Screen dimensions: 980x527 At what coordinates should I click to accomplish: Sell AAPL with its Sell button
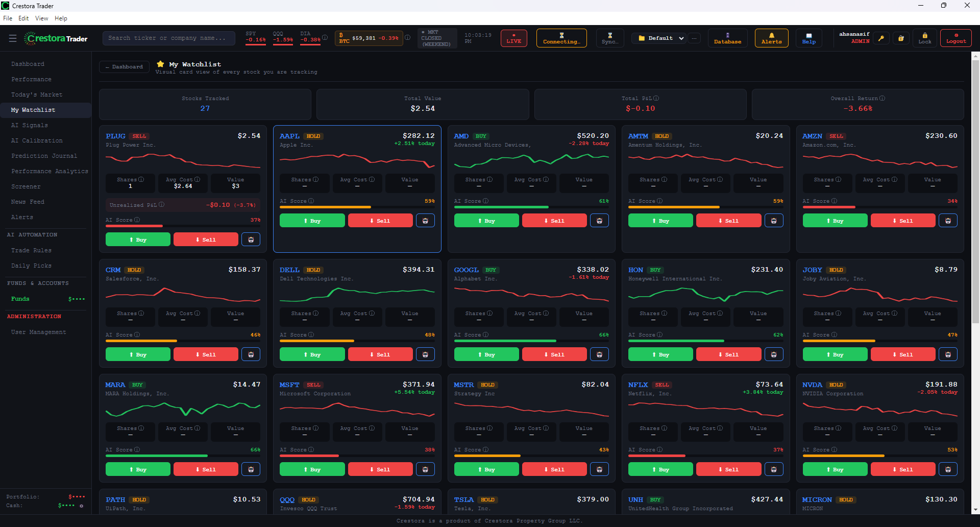pyautogui.click(x=380, y=221)
